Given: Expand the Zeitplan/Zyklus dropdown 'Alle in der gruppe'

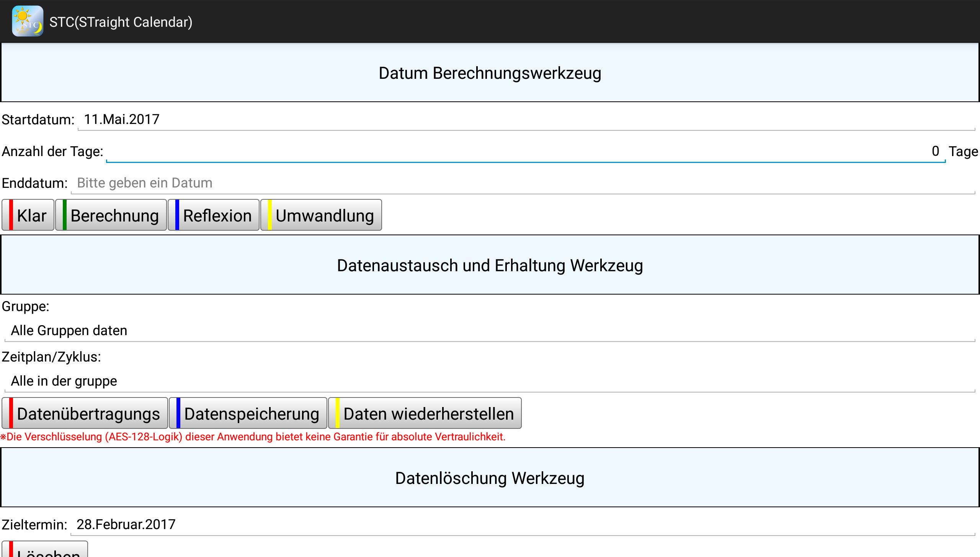Looking at the screenshot, I should point(489,381).
